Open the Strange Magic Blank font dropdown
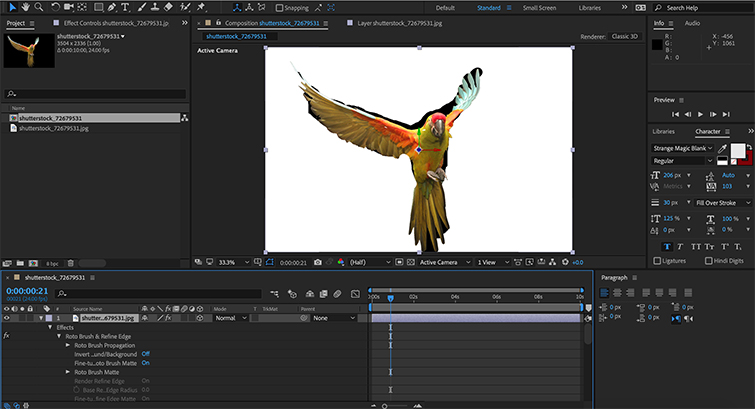Viewport: 755px width, 409px height. coord(682,148)
